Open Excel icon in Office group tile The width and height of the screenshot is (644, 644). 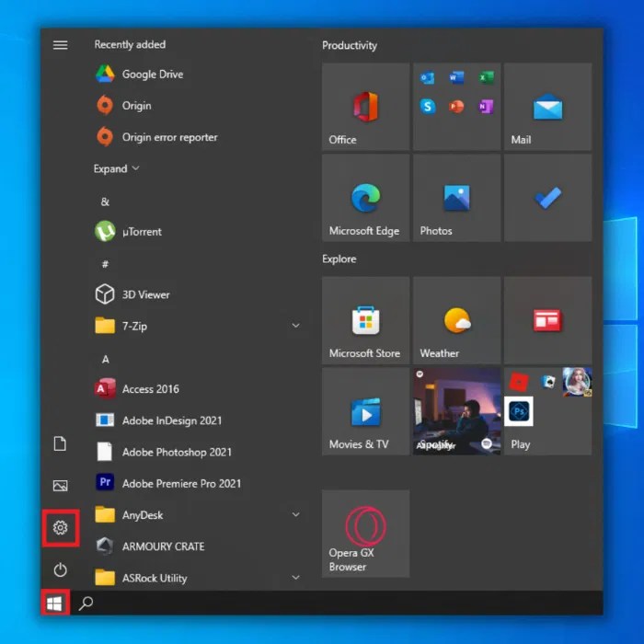point(487,77)
